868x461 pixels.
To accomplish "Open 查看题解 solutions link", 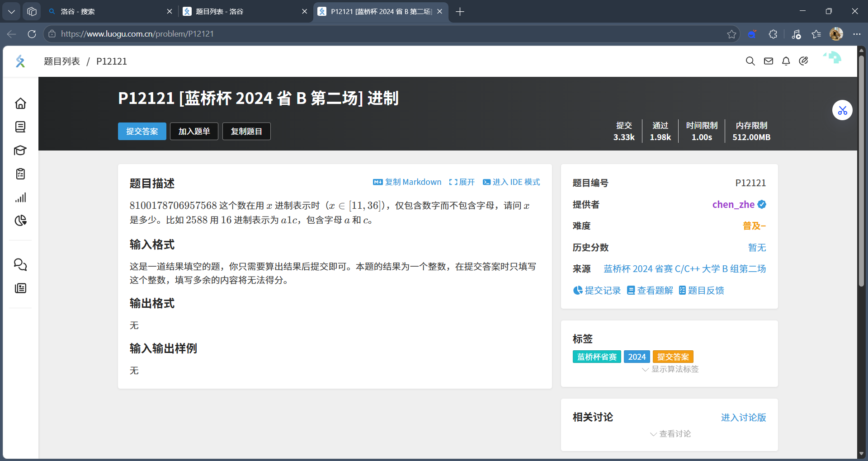I will [x=650, y=291].
